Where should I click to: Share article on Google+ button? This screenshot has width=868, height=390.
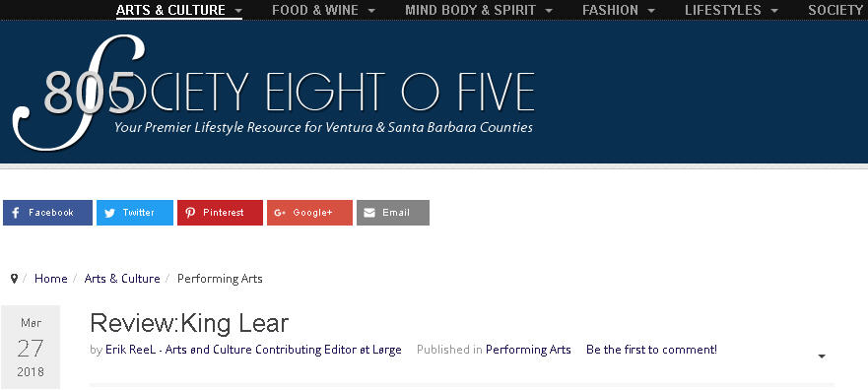309,213
